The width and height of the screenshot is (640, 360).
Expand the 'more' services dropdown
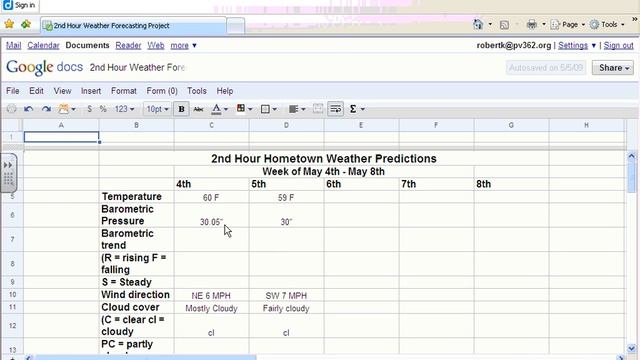click(183, 45)
